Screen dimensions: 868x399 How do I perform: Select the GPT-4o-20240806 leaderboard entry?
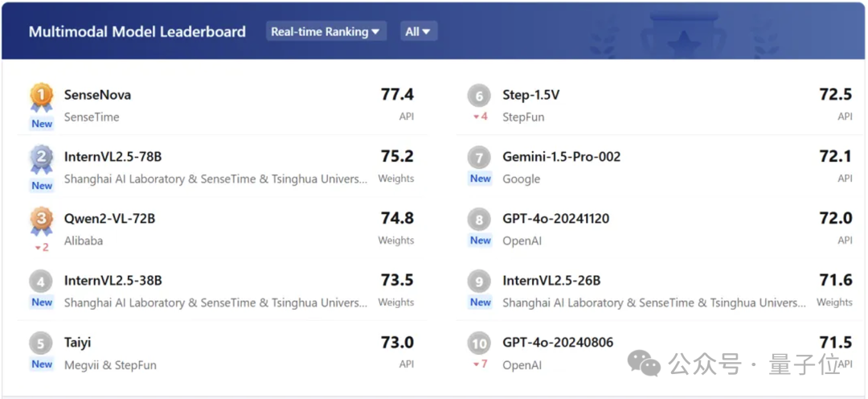coord(558,343)
